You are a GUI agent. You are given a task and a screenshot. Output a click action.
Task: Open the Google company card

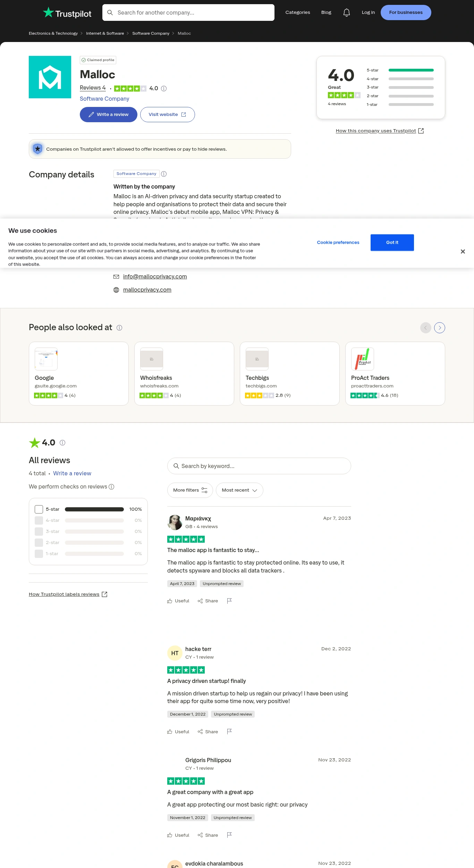[79, 374]
